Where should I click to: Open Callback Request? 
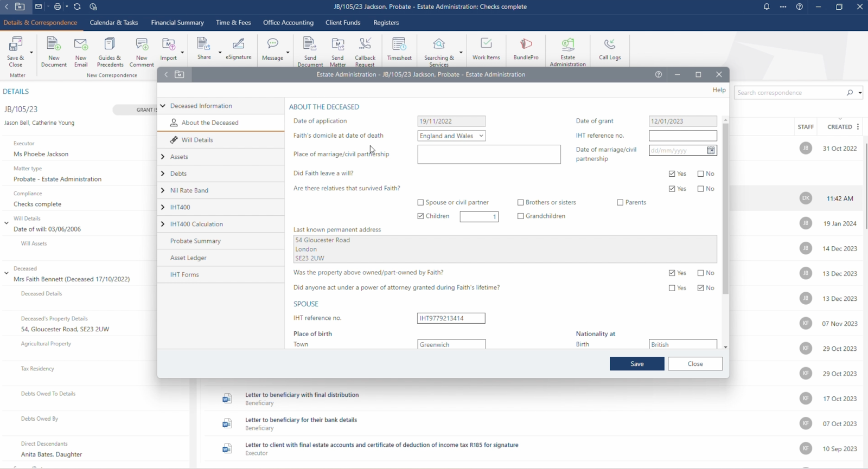365,52
